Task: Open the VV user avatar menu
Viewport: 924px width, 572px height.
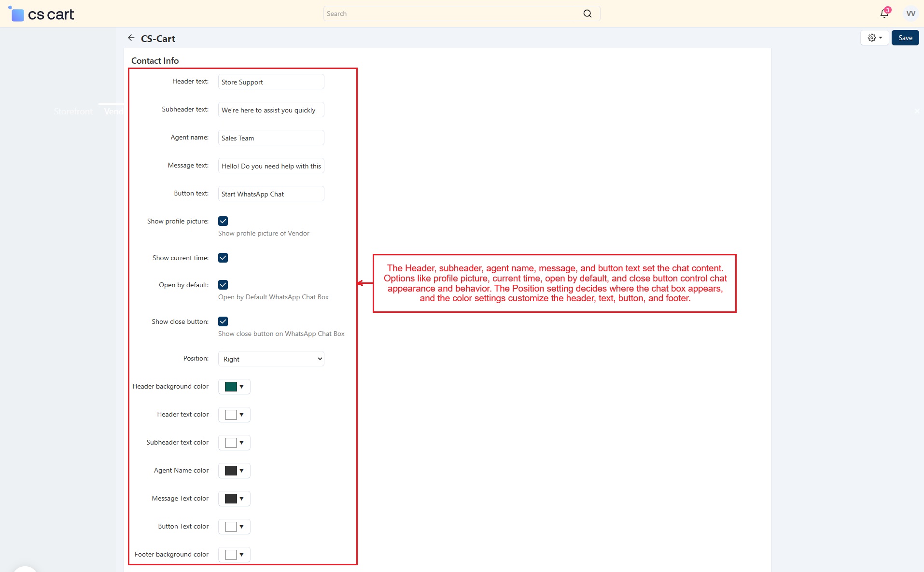Action: (910, 14)
